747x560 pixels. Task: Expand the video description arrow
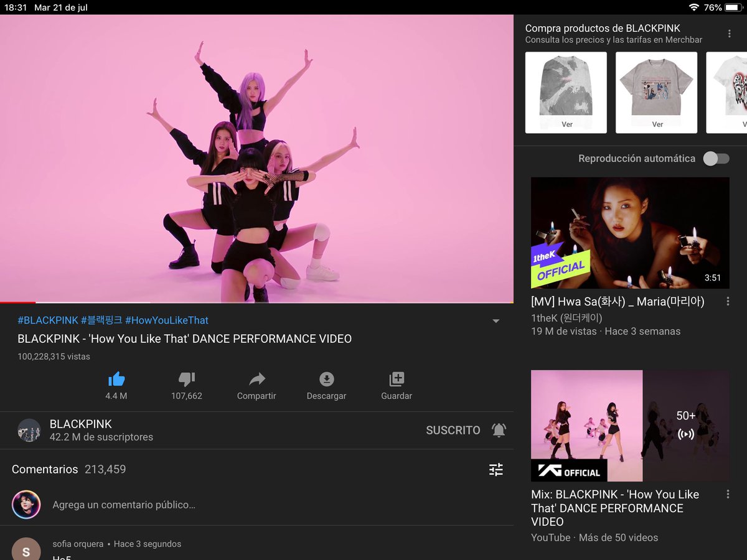(496, 321)
